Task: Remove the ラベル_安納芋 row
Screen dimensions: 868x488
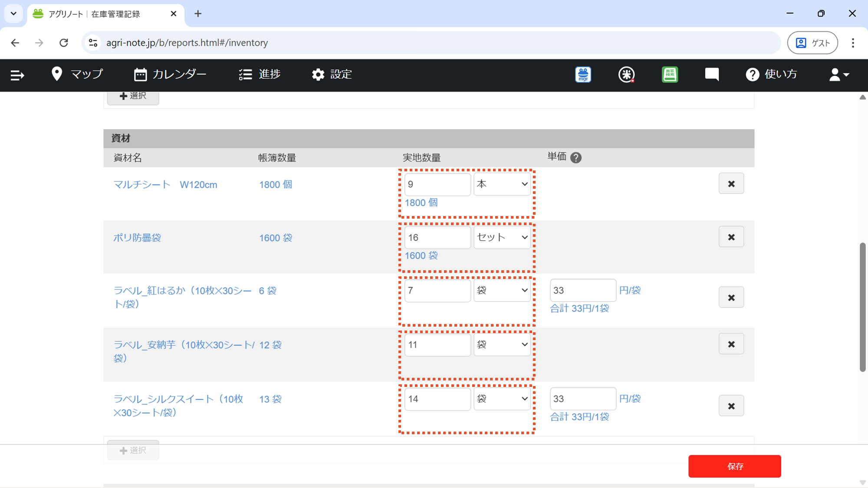Action: pyautogui.click(x=731, y=344)
